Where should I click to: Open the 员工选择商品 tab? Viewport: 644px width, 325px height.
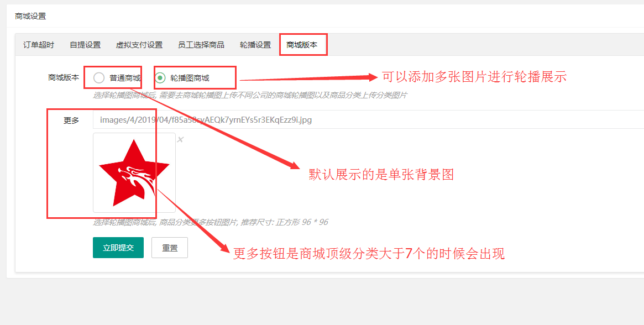tap(201, 45)
